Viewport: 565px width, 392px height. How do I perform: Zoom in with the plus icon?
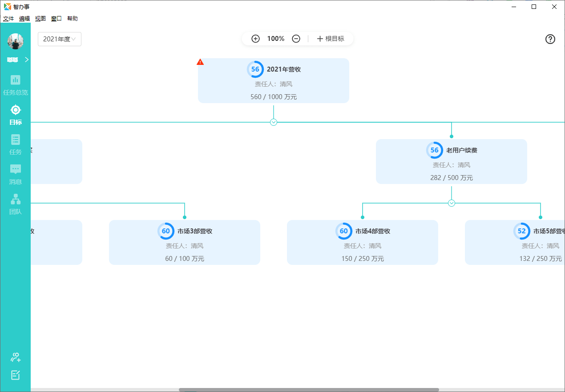[255, 39]
